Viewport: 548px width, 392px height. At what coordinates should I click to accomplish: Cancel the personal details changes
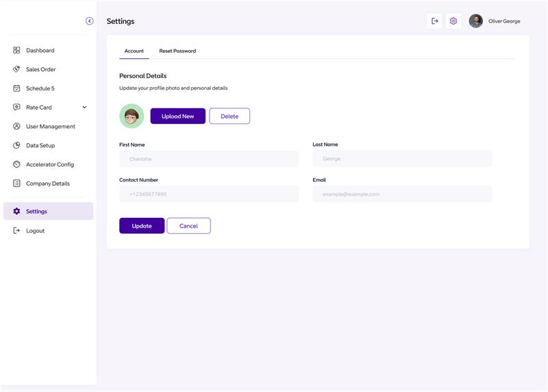(189, 225)
